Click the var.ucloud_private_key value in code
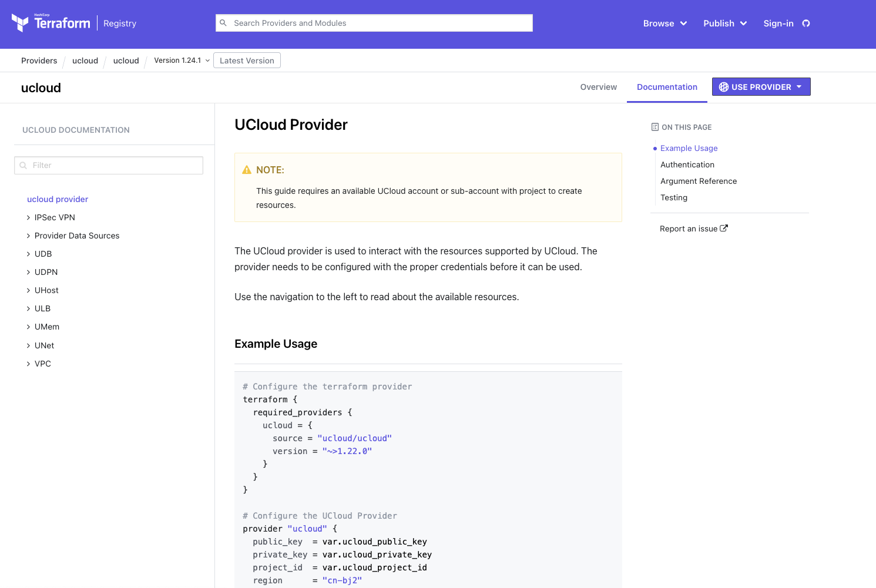Viewport: 876px width, 588px height. pyautogui.click(x=377, y=555)
